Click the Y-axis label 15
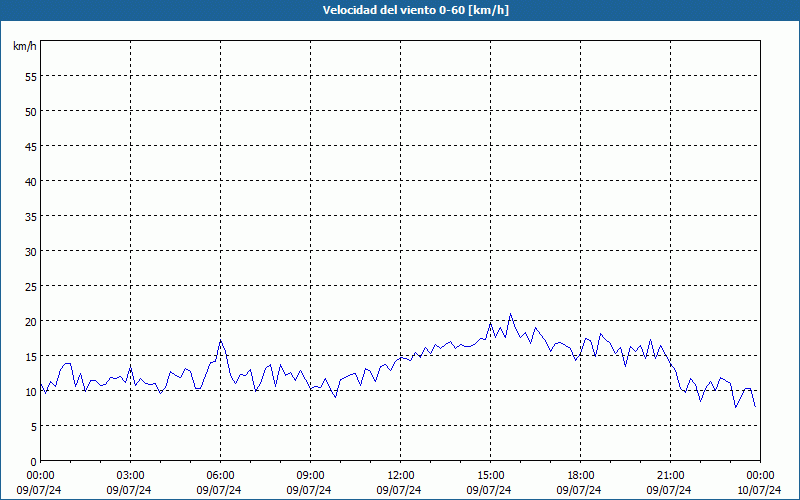The image size is (800, 500). (31, 358)
